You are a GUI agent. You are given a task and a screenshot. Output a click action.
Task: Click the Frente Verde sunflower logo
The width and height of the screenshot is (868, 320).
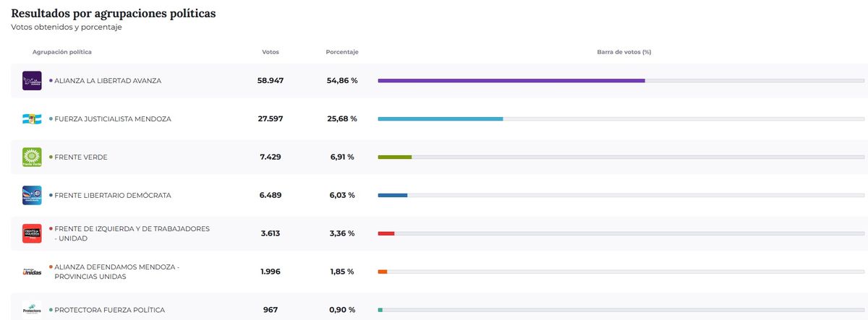pyautogui.click(x=32, y=157)
